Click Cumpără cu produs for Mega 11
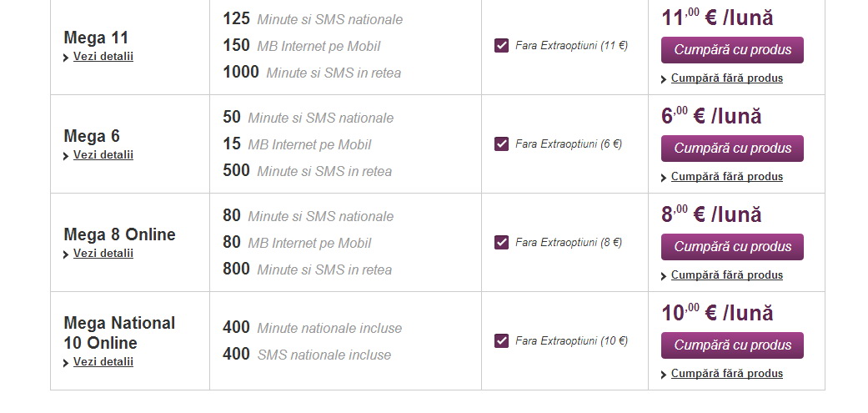This screenshot has width=868, height=413. 732,50
